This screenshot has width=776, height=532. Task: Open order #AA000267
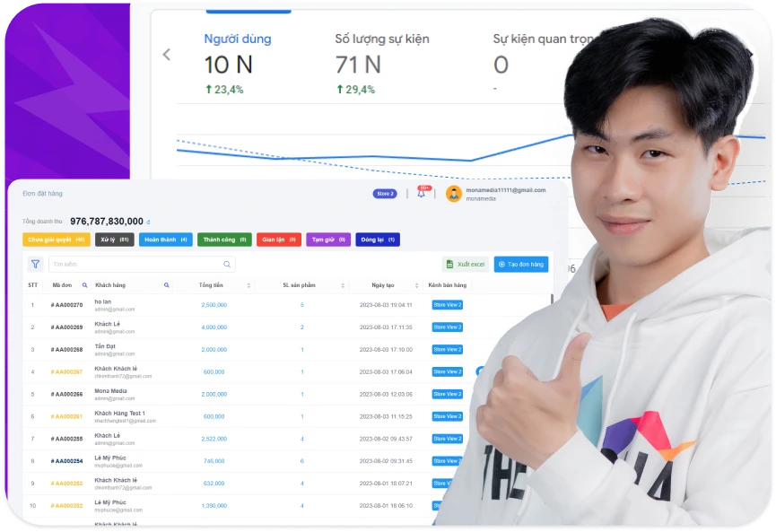click(x=66, y=371)
